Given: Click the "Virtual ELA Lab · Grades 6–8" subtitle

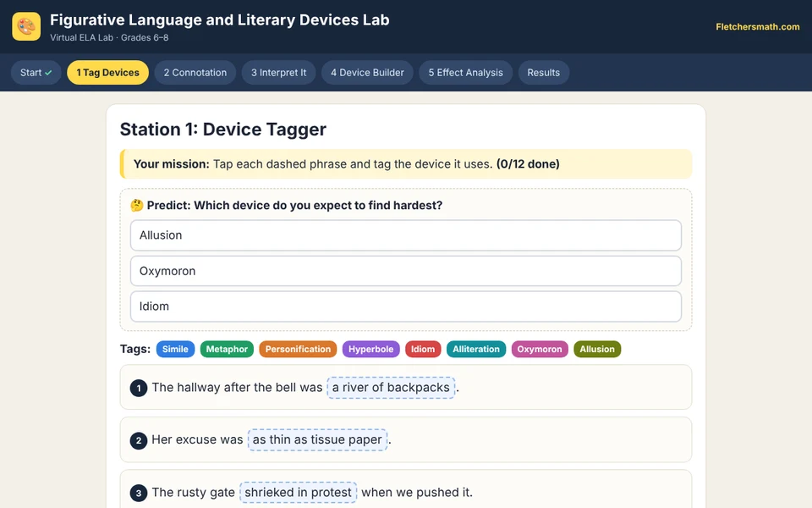Looking at the screenshot, I should click(109, 38).
